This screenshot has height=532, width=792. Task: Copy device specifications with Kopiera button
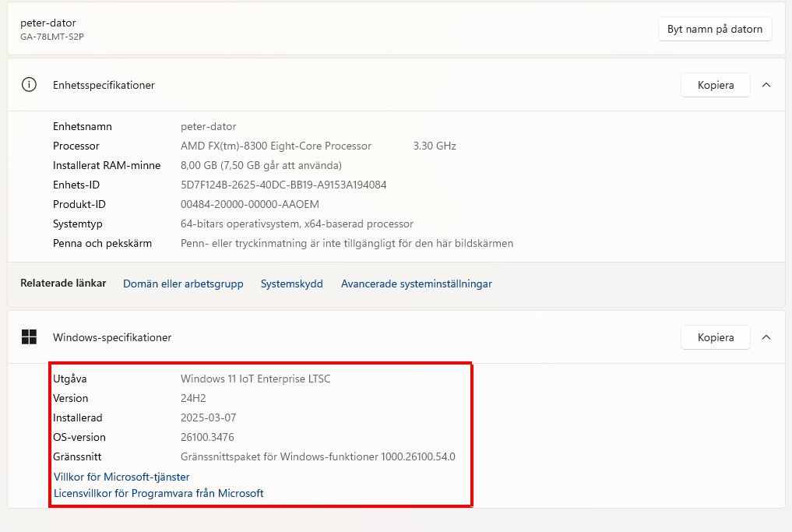coord(715,85)
